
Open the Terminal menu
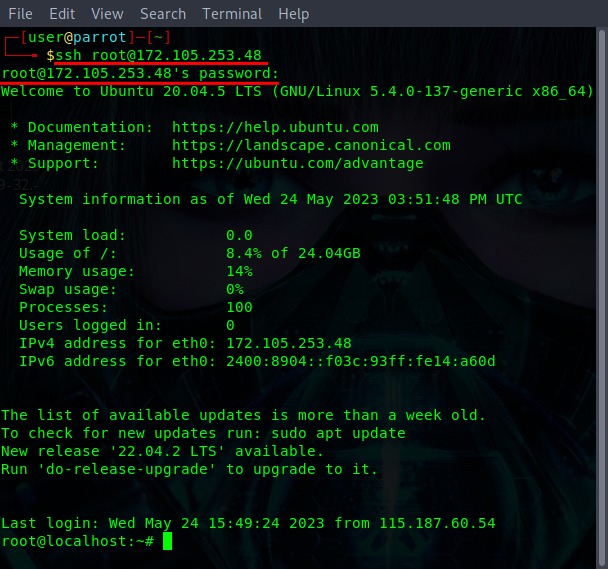(232, 14)
